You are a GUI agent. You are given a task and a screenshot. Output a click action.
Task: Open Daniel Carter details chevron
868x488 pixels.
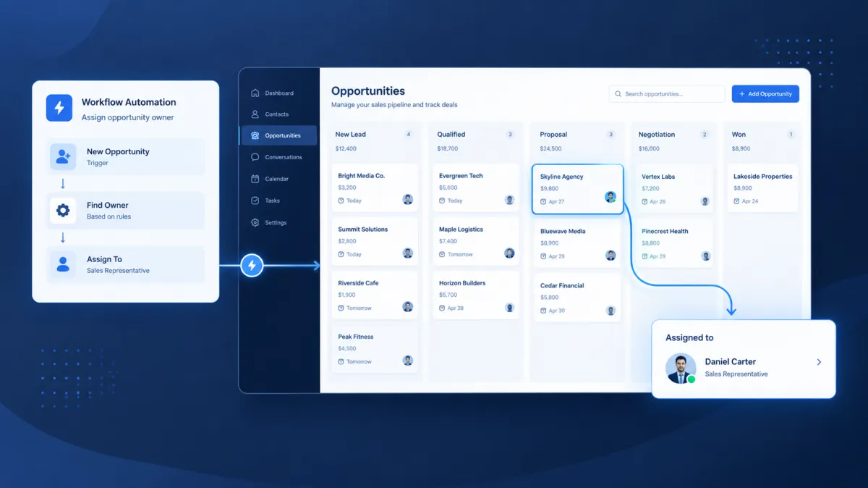[819, 362]
